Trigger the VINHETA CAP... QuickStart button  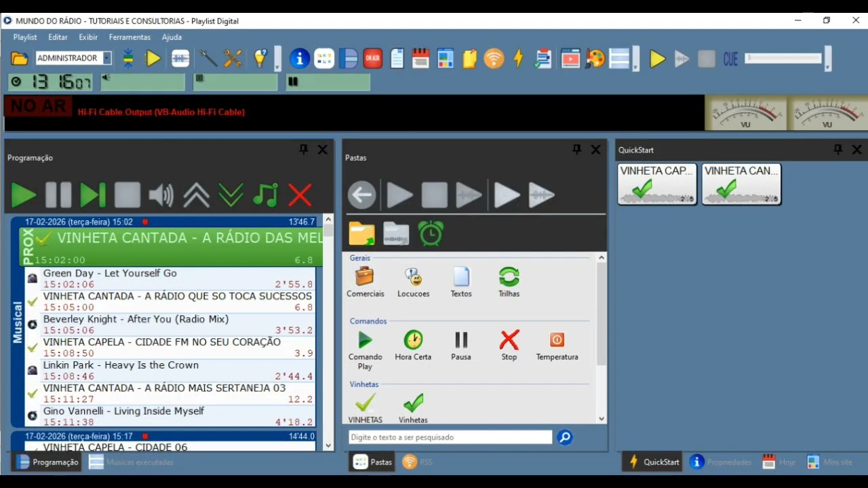point(657,184)
